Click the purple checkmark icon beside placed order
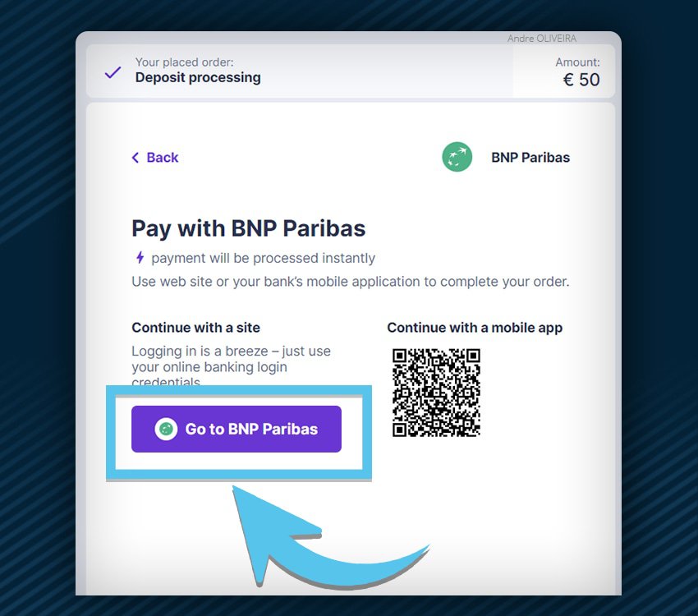Viewport: 698px width, 616px height. point(113,72)
